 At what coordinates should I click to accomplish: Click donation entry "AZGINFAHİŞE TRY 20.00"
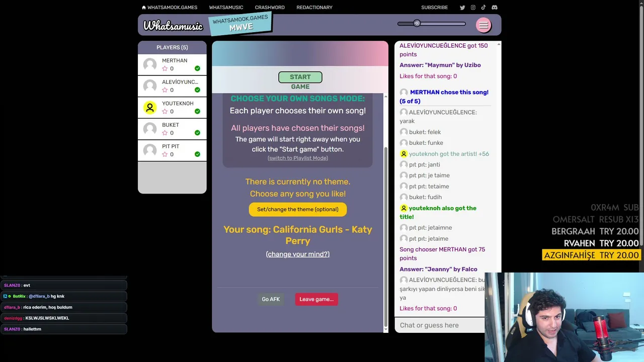click(x=591, y=255)
